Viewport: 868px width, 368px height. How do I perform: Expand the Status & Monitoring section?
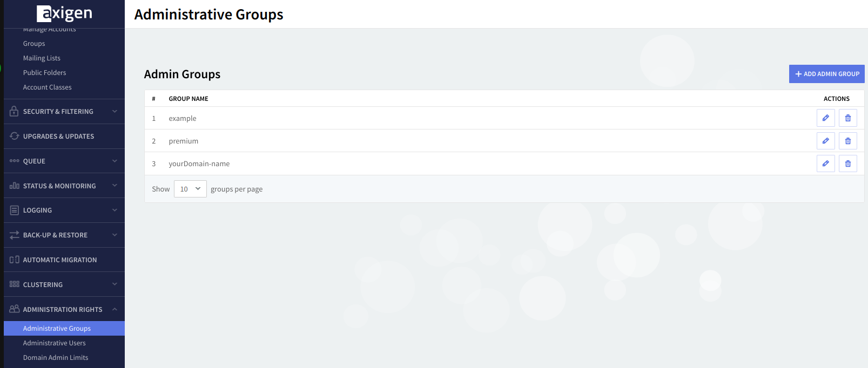pos(64,186)
